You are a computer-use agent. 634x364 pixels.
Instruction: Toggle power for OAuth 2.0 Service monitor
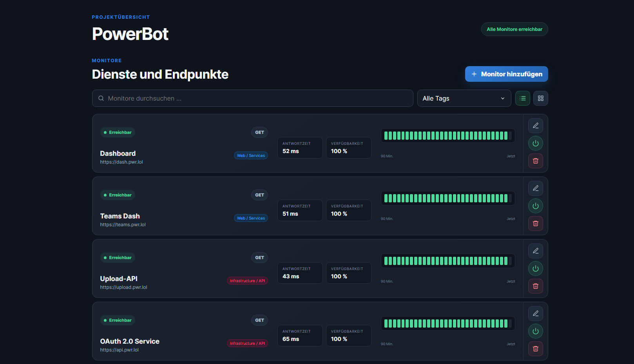[535, 331]
